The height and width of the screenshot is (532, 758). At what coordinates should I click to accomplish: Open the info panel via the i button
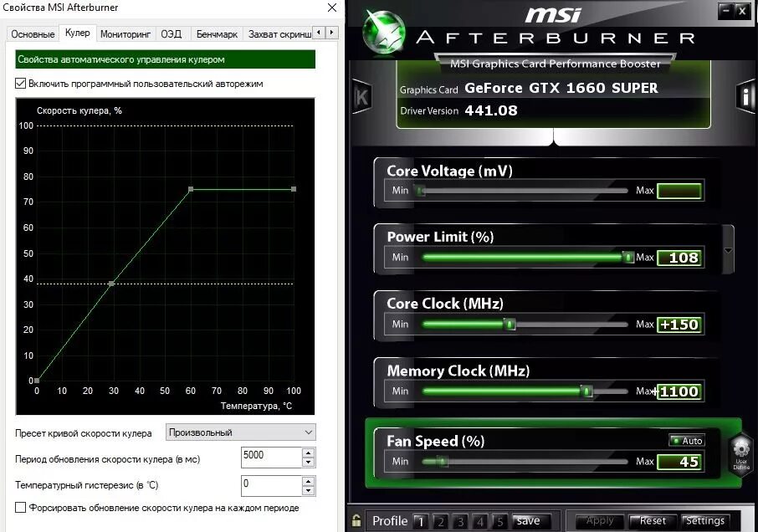(x=746, y=97)
